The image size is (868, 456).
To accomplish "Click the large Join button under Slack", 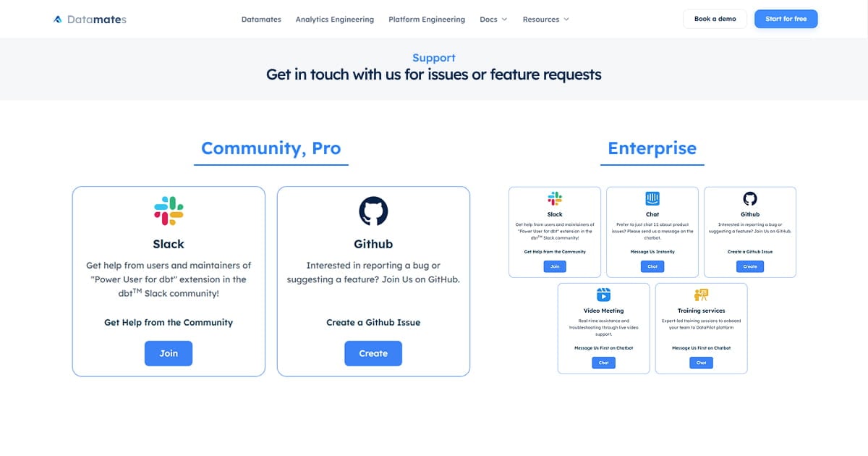I will point(169,353).
